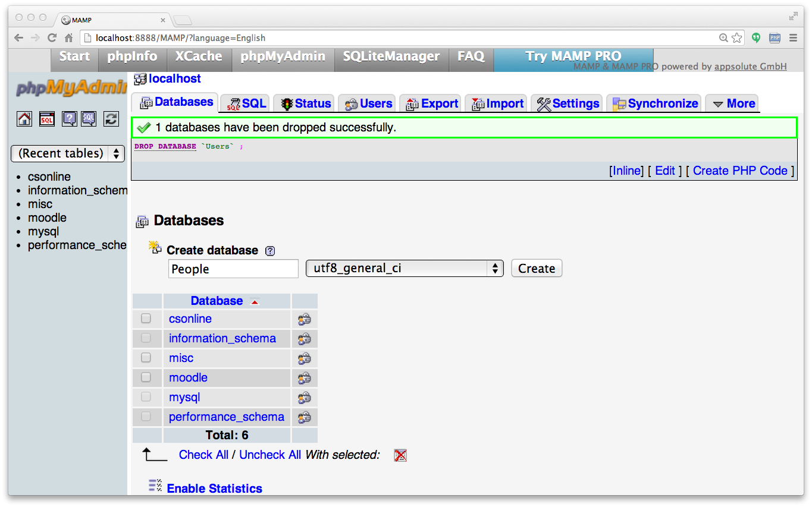Click the browser address bar URL
The height and width of the screenshot is (507, 812).
pyautogui.click(x=180, y=38)
